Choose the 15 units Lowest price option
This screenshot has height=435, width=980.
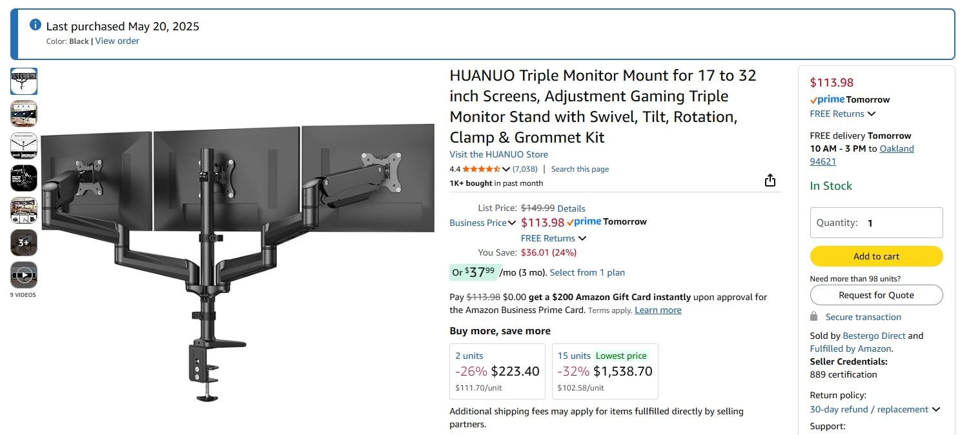coord(605,371)
